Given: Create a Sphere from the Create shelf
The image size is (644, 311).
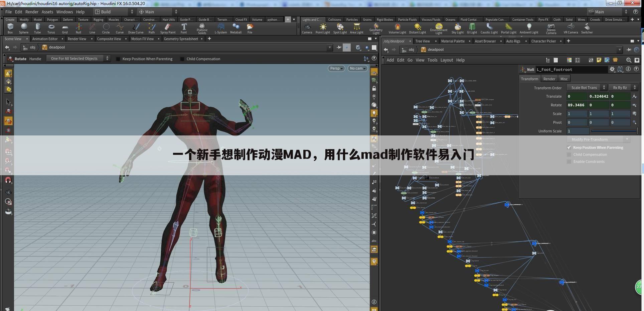Looking at the screenshot, I should pyautogui.click(x=23, y=28).
